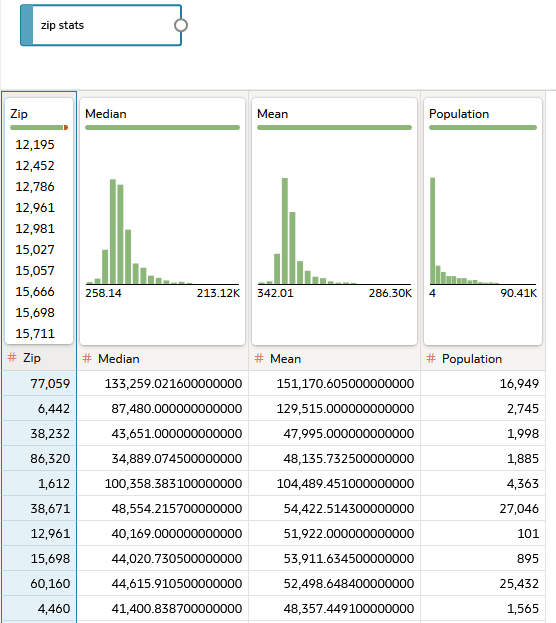Click Population cell 2,745
556x623 pixels.
483,408
